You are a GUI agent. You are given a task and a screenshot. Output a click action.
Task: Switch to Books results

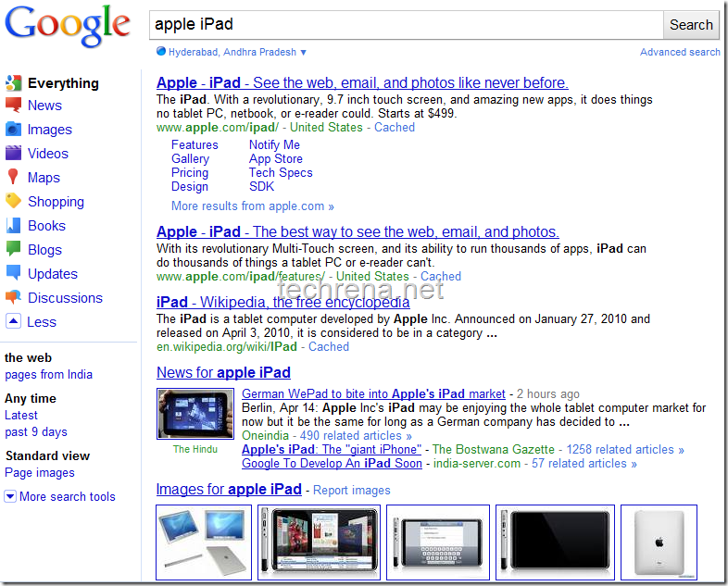click(x=46, y=226)
